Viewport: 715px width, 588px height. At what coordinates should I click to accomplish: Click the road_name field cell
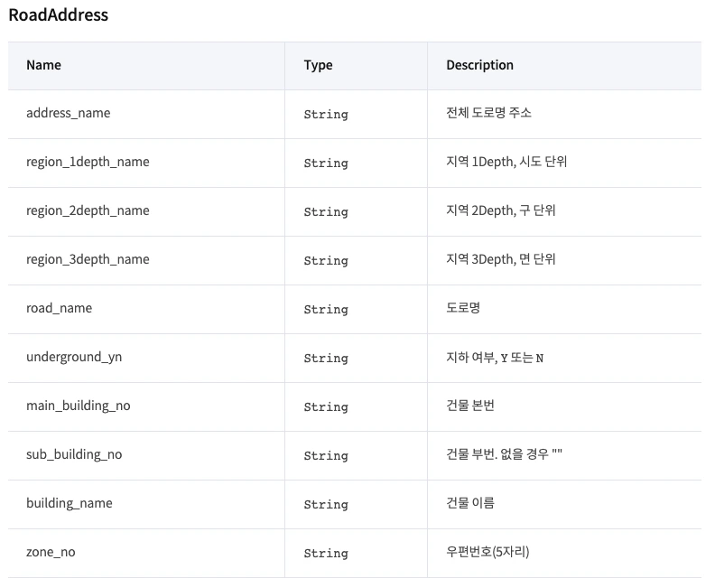tap(59, 309)
